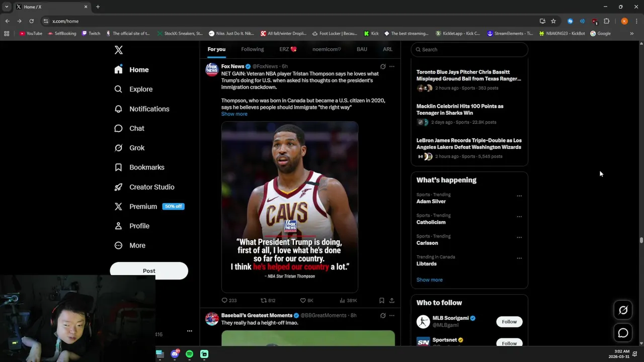Open the Explore page
Screen dimensions: 644x362
(133, 89)
